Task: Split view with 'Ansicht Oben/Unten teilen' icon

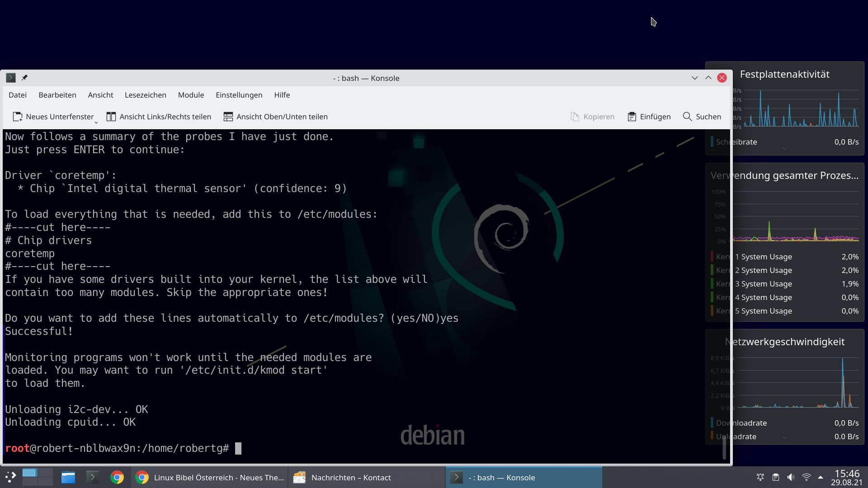Action: (228, 116)
